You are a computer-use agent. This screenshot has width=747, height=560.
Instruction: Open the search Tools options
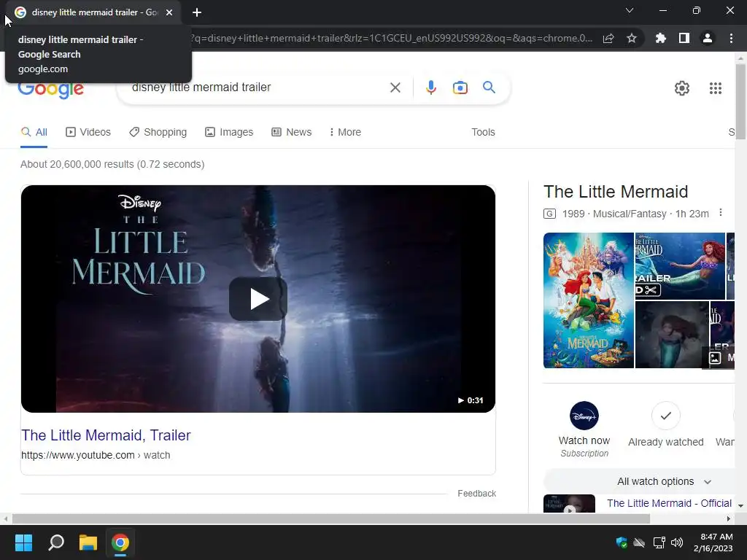click(483, 132)
